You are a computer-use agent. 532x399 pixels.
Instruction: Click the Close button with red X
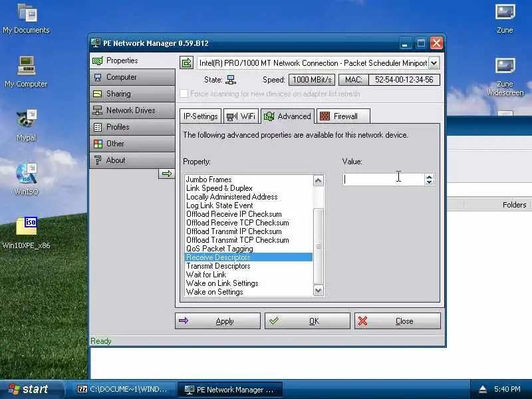[398, 321]
